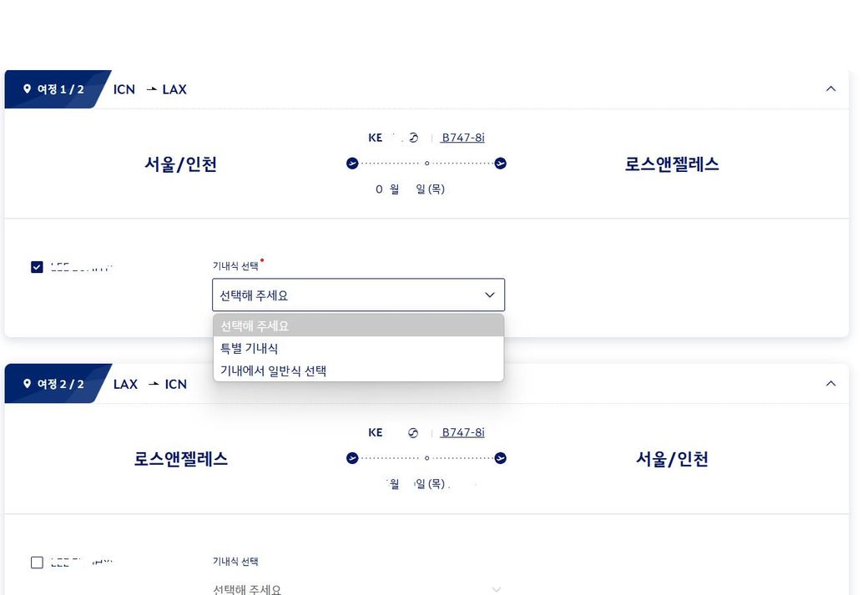Open B747-8i aircraft link for LAX-ICN flight

pos(462,432)
